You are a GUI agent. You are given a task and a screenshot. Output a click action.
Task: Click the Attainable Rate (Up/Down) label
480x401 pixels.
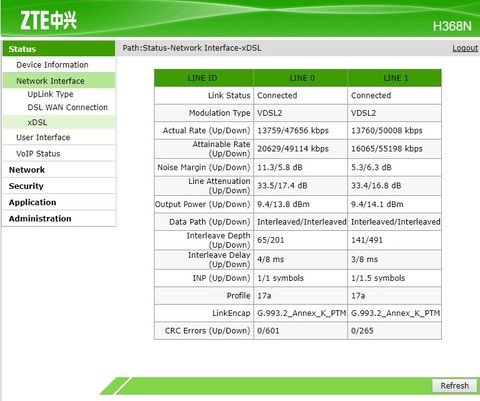[x=221, y=149]
